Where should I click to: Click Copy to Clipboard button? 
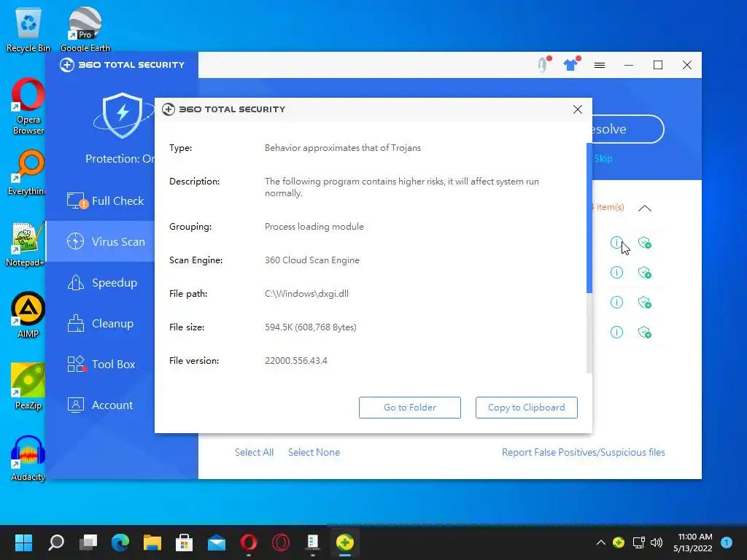pos(527,408)
